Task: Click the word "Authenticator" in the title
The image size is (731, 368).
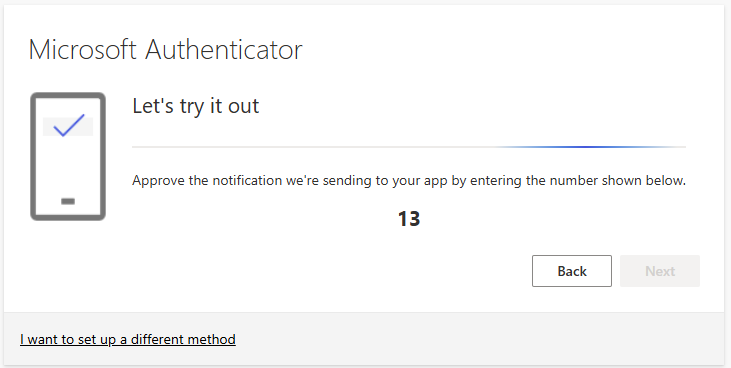Action: point(224,49)
